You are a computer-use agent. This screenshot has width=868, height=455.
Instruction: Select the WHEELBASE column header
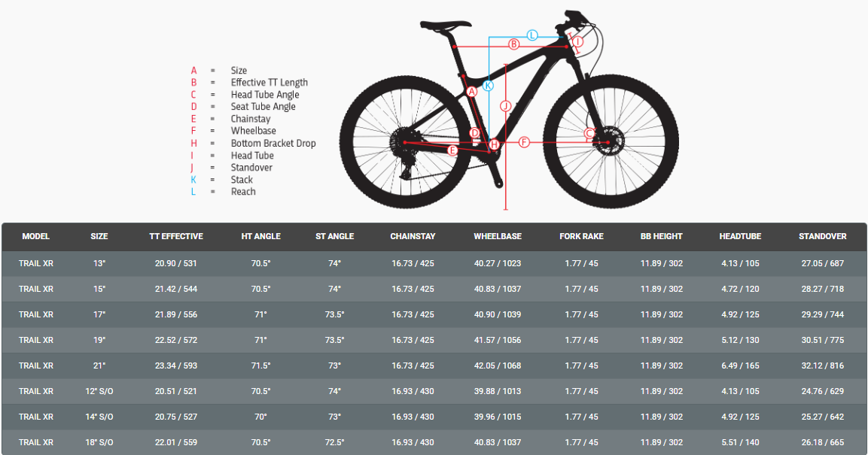[x=498, y=236]
